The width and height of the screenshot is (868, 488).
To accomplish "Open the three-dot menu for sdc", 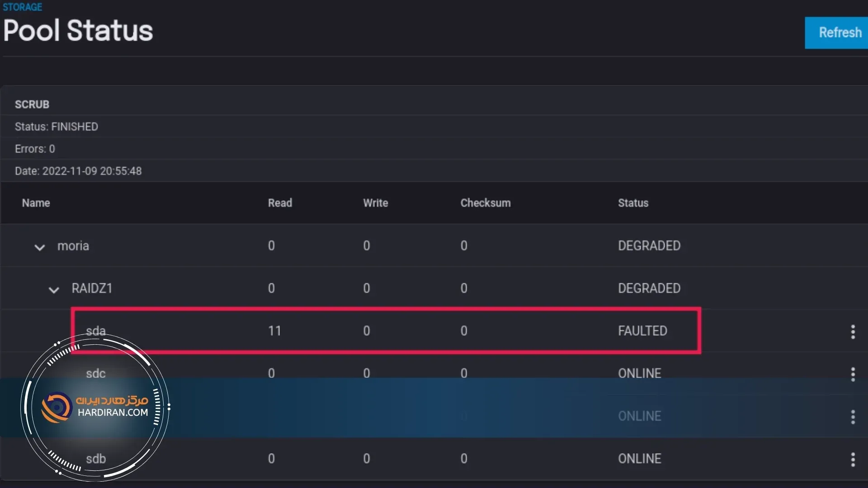I will (x=853, y=374).
